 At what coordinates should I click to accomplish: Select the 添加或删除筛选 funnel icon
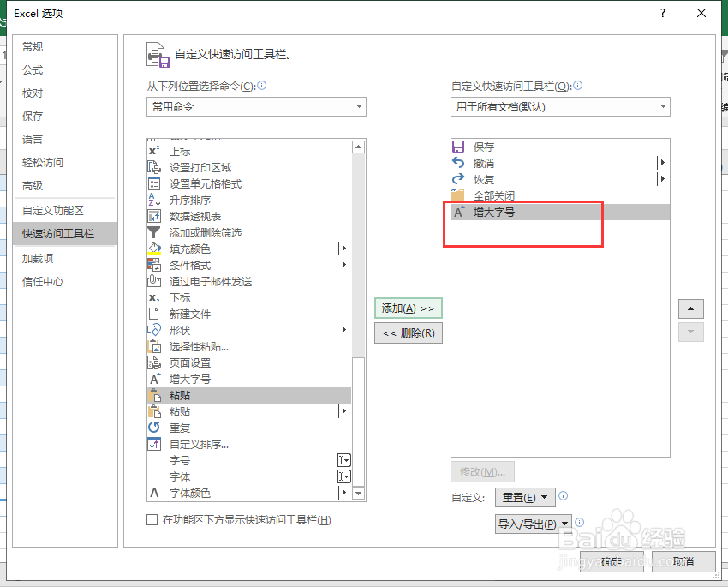(154, 232)
